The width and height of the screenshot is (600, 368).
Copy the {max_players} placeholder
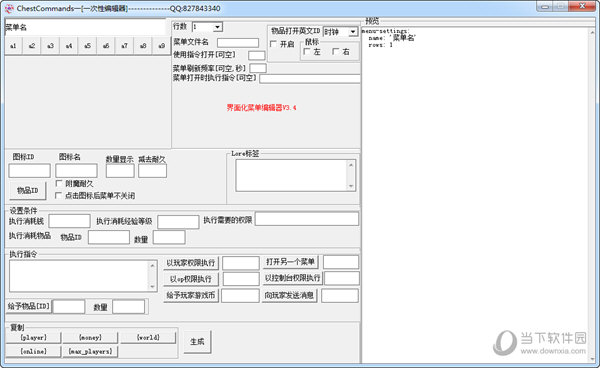90,351
